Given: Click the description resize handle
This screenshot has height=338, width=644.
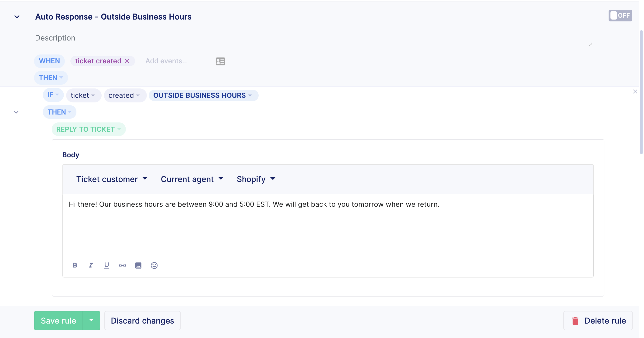Looking at the screenshot, I should pyautogui.click(x=590, y=44).
